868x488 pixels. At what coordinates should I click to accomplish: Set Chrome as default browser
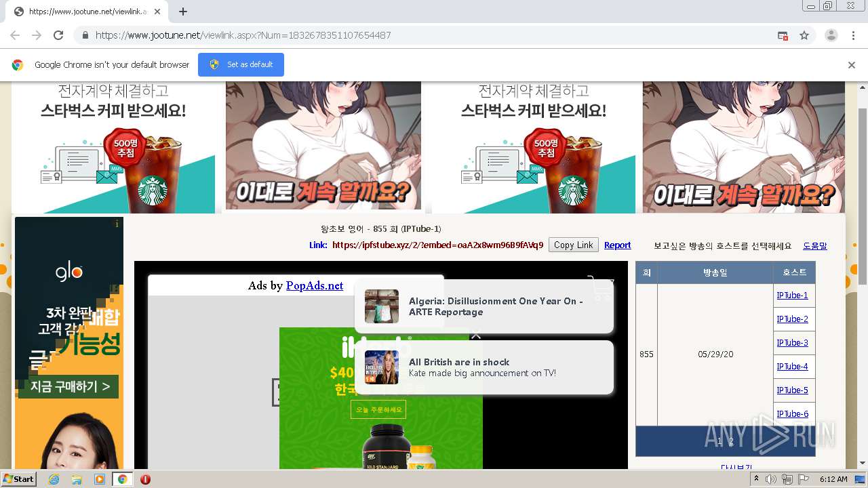[241, 64]
